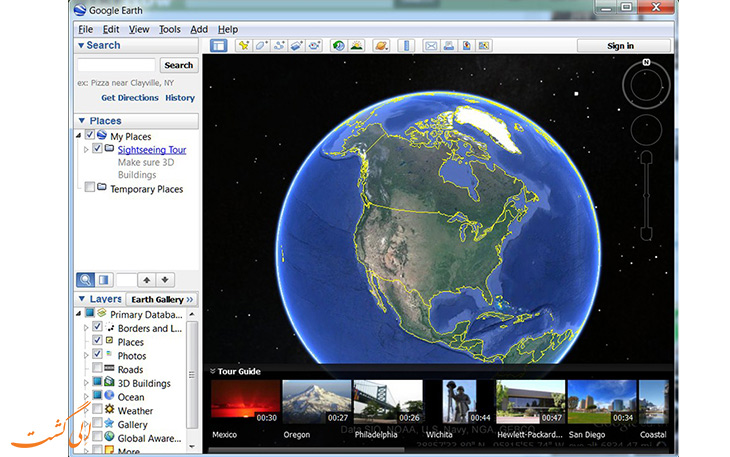Collapse the Layers panel triangle
The image size is (730, 457).
(81, 299)
